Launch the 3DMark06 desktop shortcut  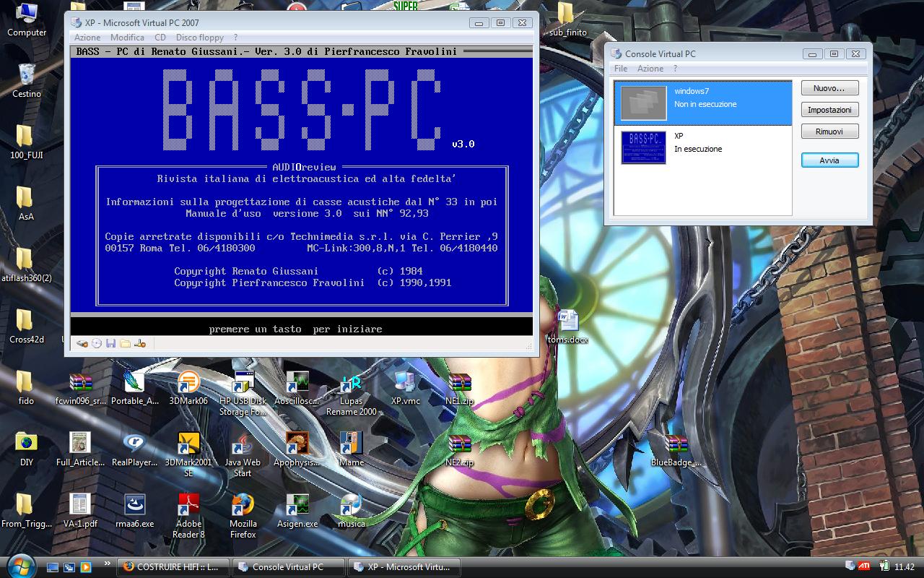(188, 384)
